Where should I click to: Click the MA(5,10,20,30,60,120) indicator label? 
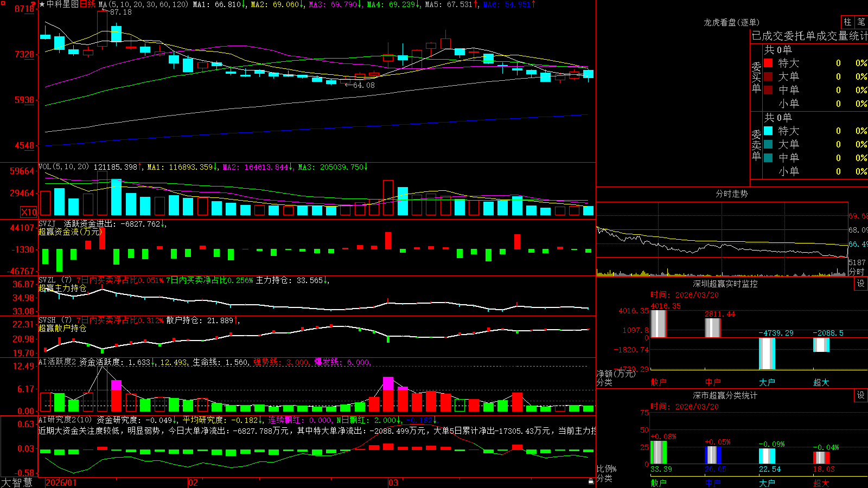pyautogui.click(x=144, y=4)
